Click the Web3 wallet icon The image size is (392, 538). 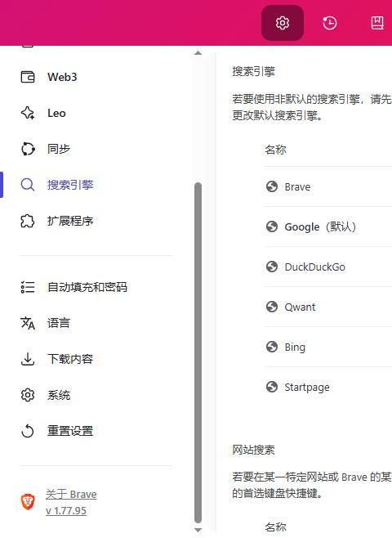point(28,77)
